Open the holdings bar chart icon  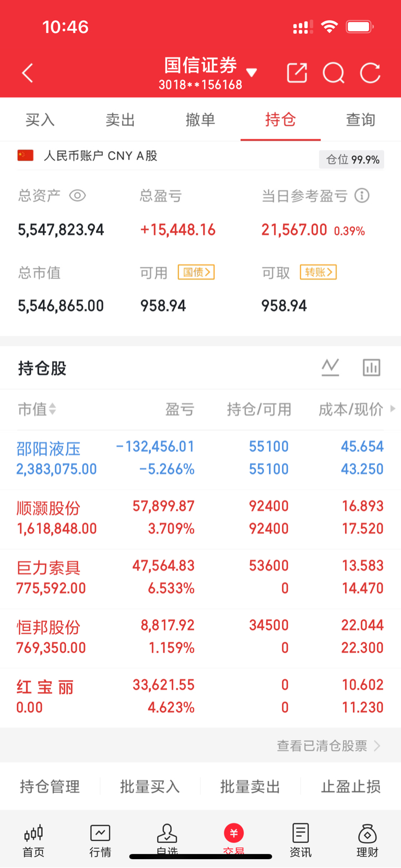[x=371, y=367]
